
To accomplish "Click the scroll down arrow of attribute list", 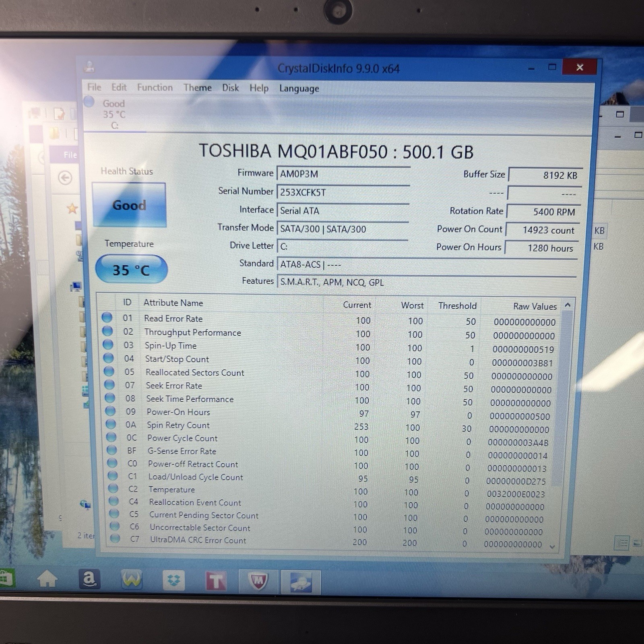I will pos(552,547).
